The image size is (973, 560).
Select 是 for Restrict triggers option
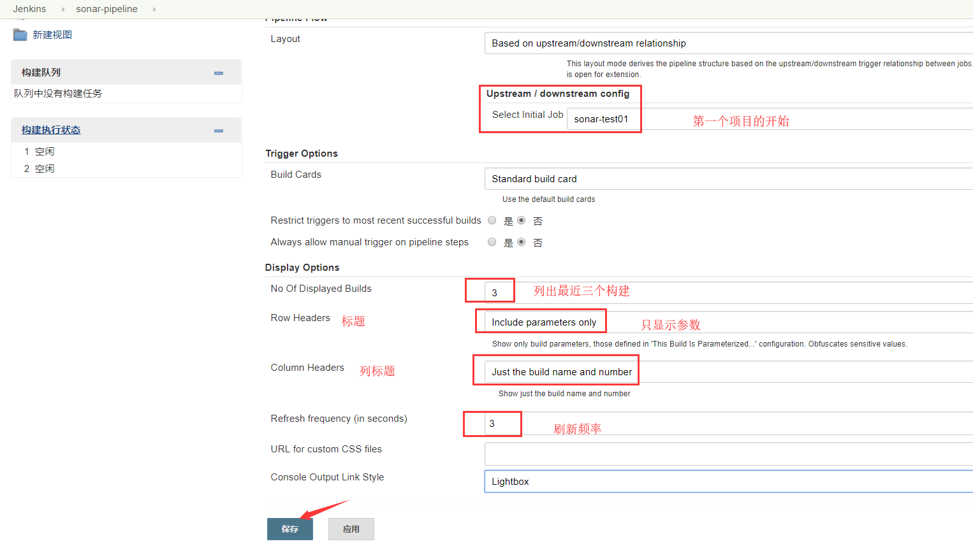click(492, 220)
